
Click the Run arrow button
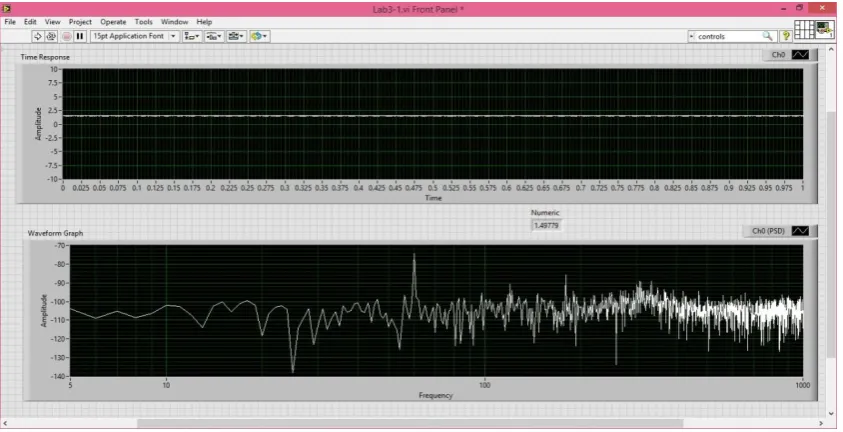[38, 37]
